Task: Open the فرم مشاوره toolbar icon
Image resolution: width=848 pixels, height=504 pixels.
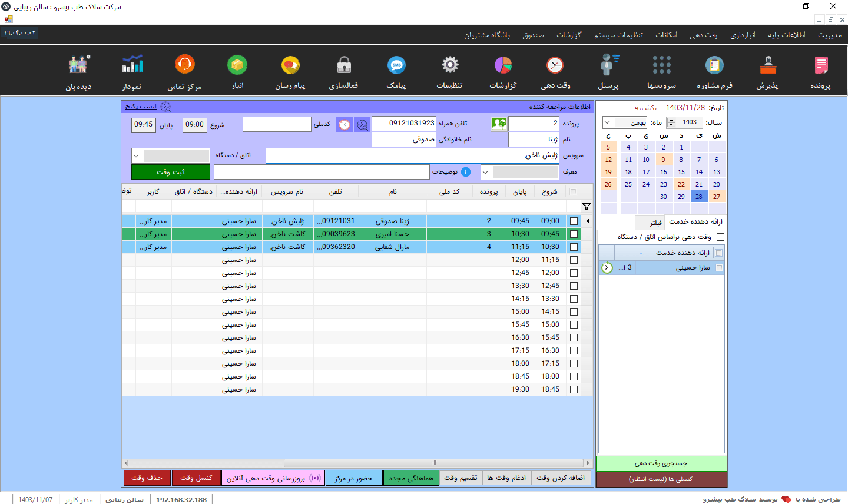Action: pyautogui.click(x=714, y=65)
